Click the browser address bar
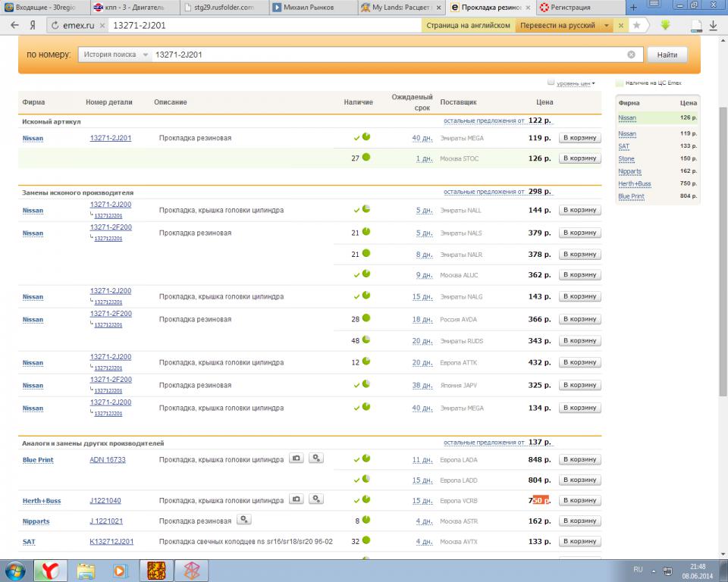This screenshot has height=582, width=728. coord(265,26)
